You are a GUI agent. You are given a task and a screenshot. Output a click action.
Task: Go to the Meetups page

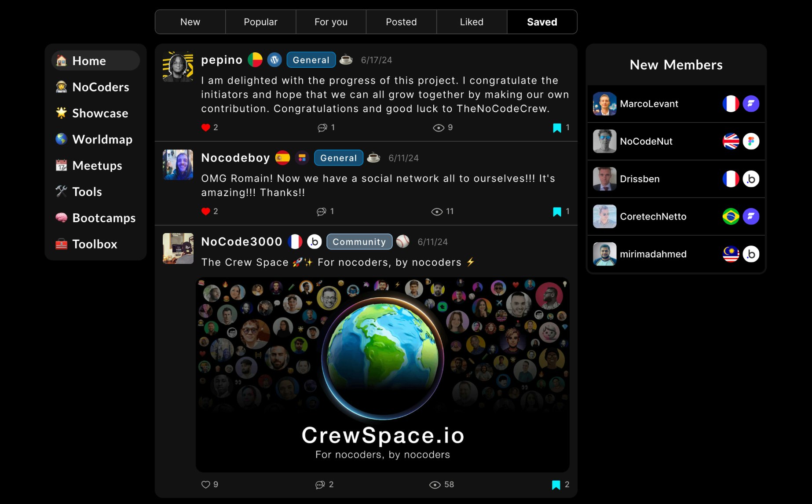[95, 165]
